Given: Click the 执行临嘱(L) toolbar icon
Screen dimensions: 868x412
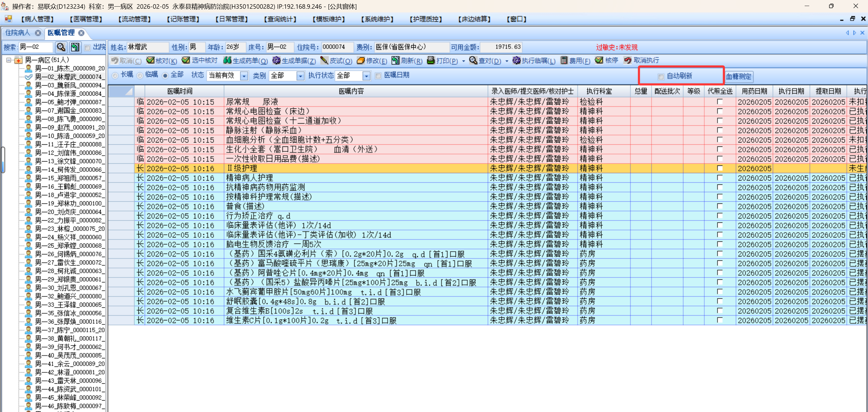Looking at the screenshot, I should pos(516,60).
